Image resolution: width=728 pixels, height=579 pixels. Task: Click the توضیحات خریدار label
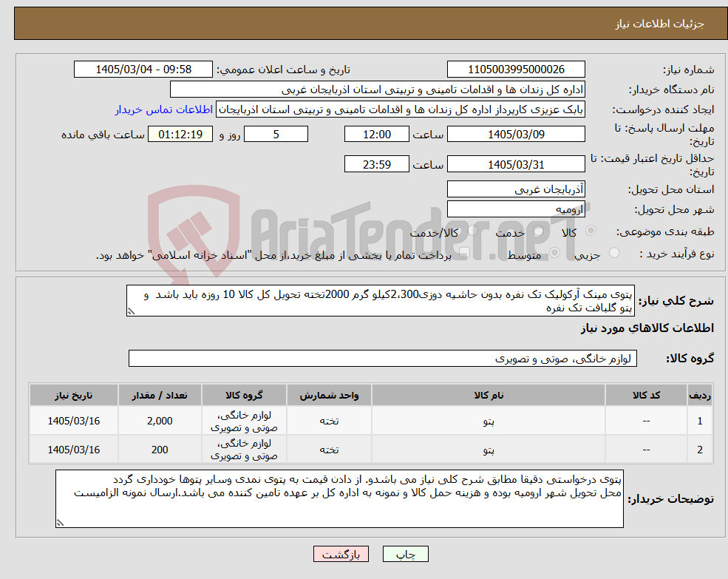pyautogui.click(x=671, y=499)
